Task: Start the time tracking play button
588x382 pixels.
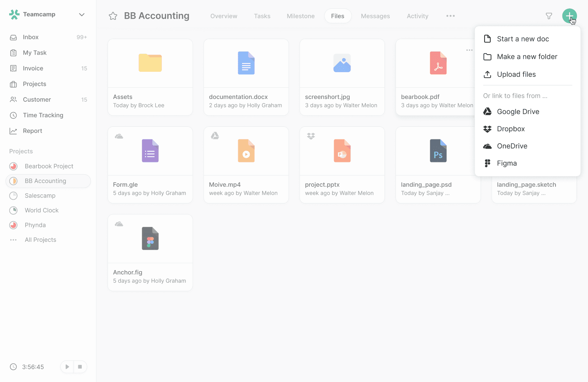Action: coord(67,367)
